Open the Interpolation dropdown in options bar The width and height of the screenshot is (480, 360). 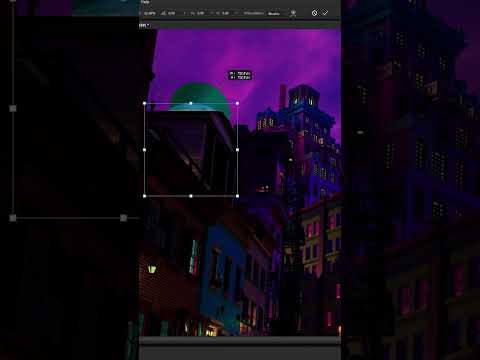(274, 13)
